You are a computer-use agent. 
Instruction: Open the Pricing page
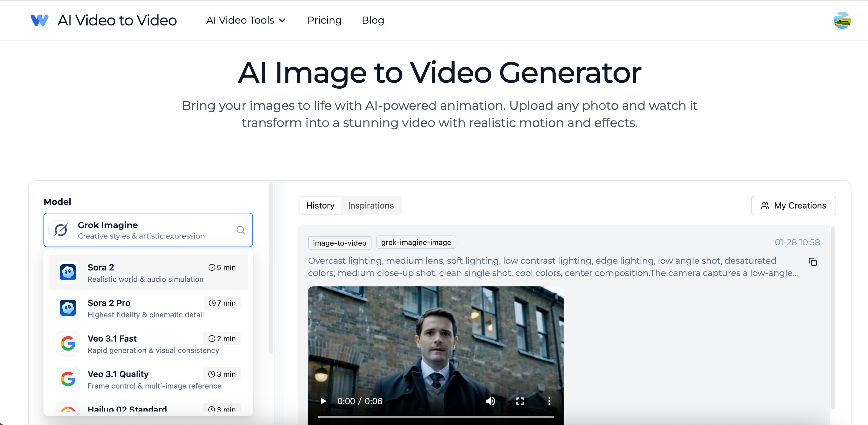click(324, 20)
